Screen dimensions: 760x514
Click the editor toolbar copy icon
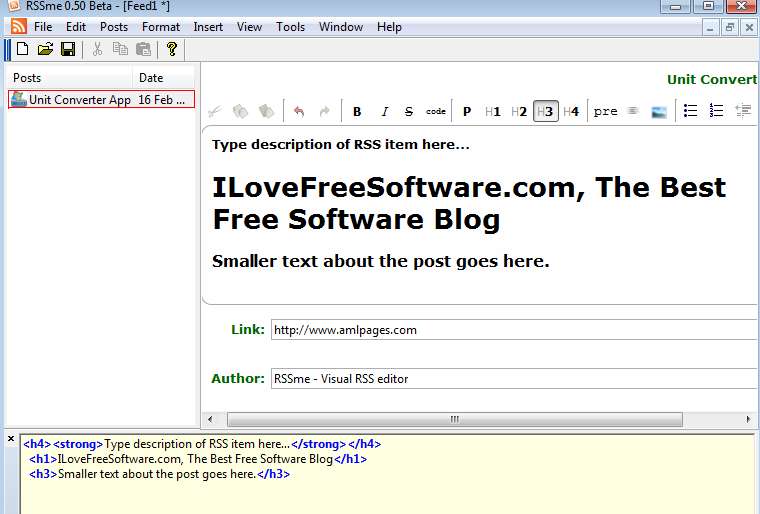pos(240,112)
